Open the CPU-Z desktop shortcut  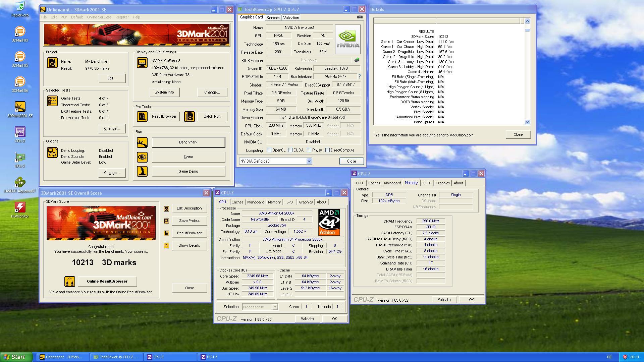pyautogui.click(x=20, y=135)
